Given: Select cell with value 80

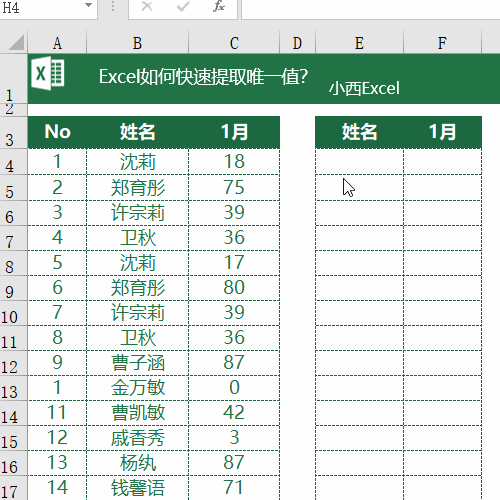Looking at the screenshot, I should (x=234, y=288).
